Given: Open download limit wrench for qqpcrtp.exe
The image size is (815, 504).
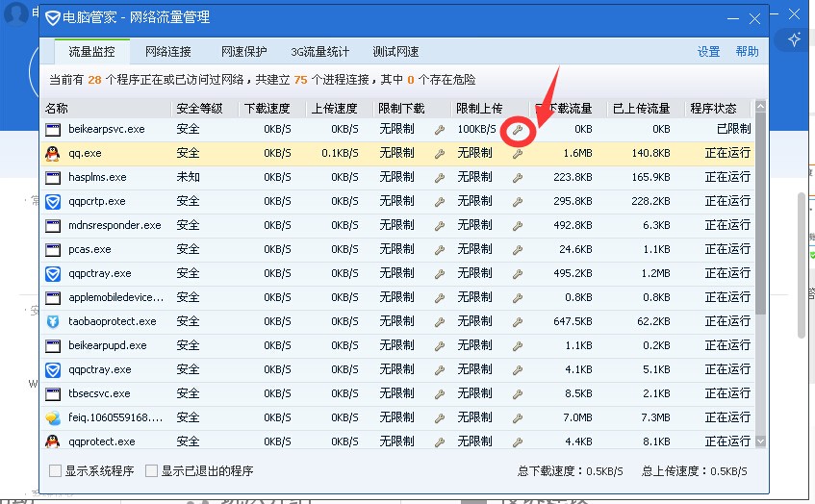Looking at the screenshot, I should coord(439,202).
